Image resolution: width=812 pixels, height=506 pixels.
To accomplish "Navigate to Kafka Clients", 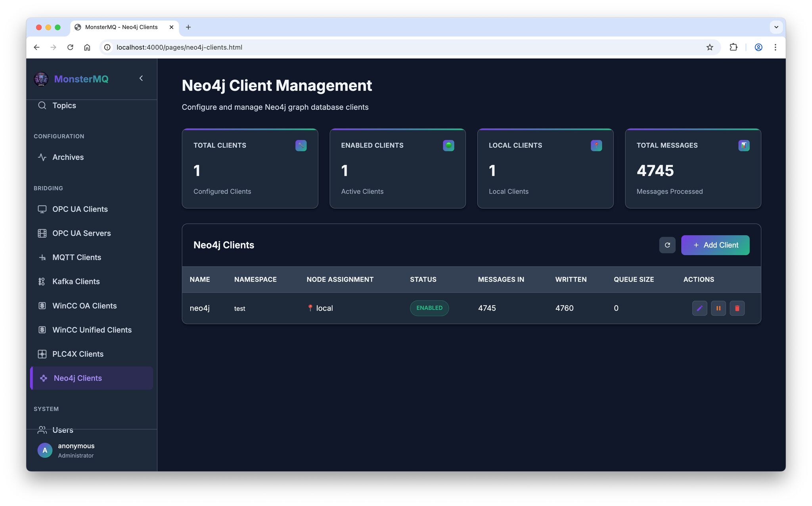I will pos(76,282).
